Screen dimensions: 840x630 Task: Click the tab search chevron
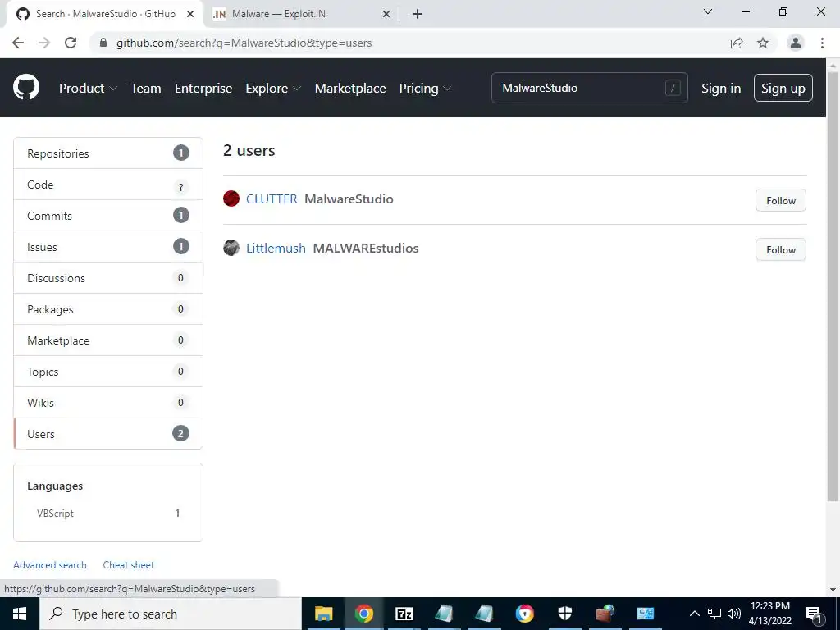click(708, 11)
